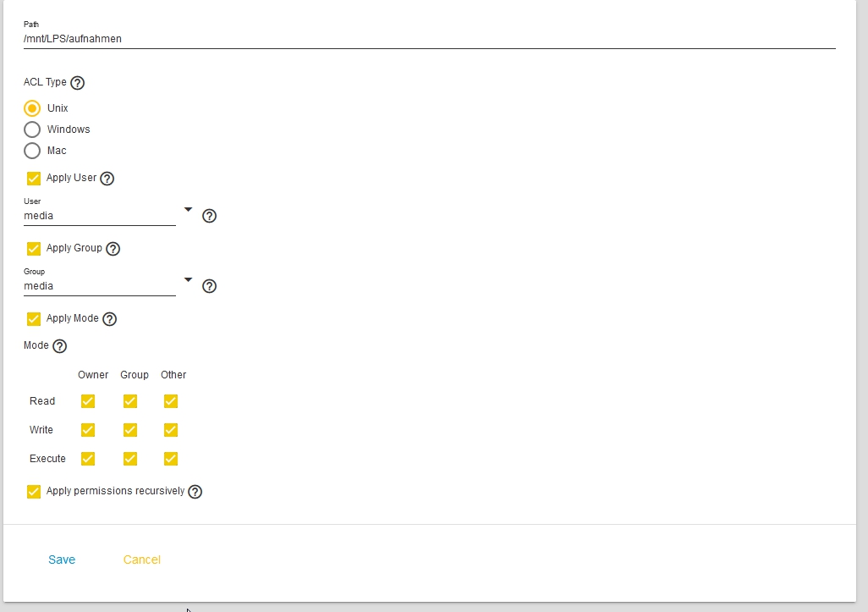Open the ACL Type help icon
868x612 pixels.
click(x=78, y=83)
